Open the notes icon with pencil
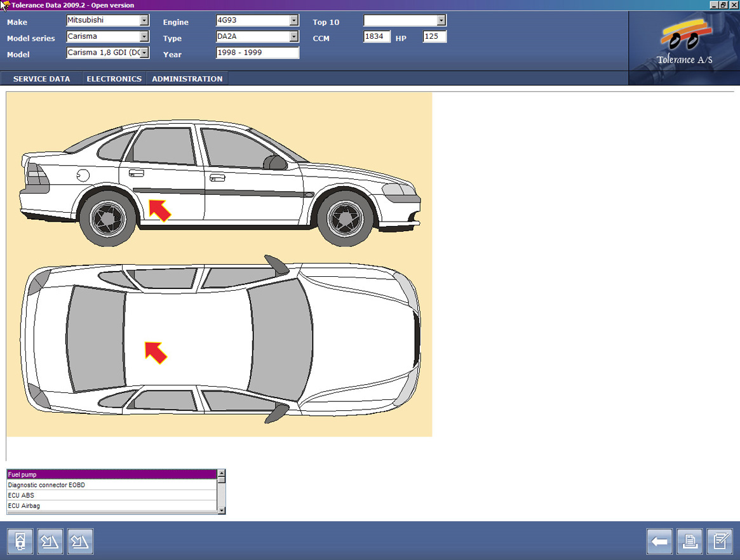 tap(720, 542)
